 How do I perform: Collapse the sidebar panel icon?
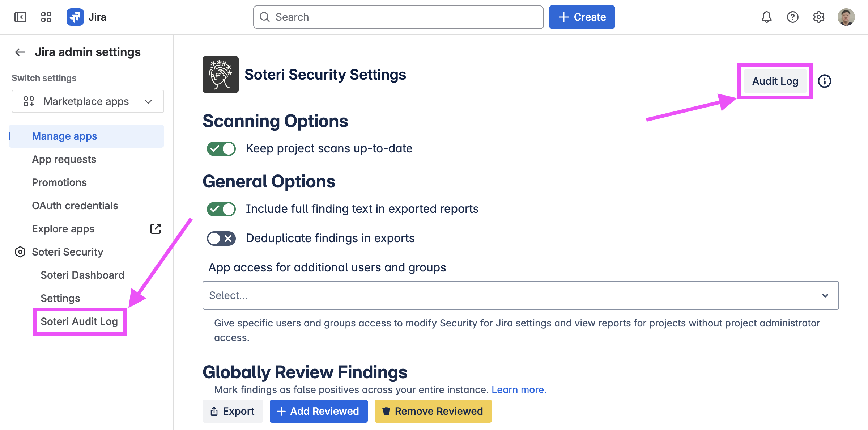coord(20,17)
